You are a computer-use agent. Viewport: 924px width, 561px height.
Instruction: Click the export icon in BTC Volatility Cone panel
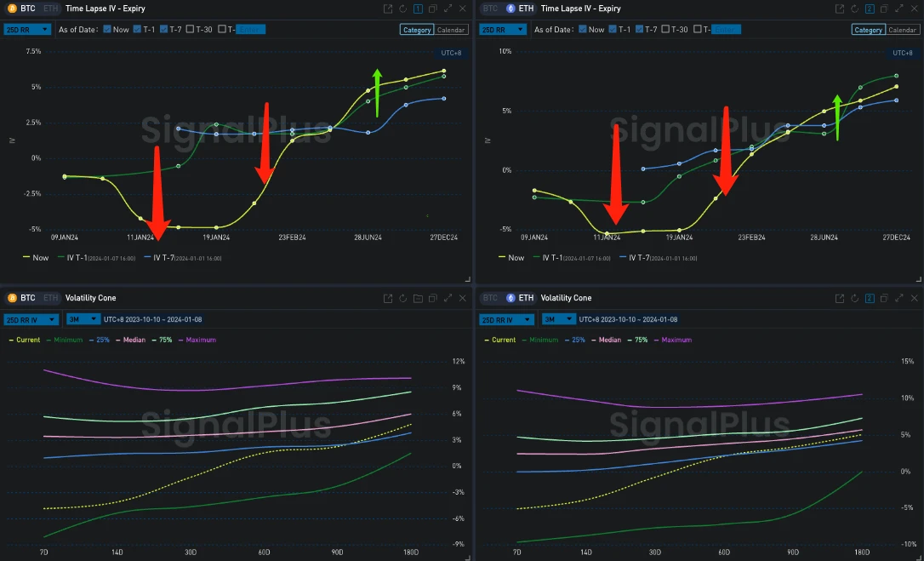[388, 299]
